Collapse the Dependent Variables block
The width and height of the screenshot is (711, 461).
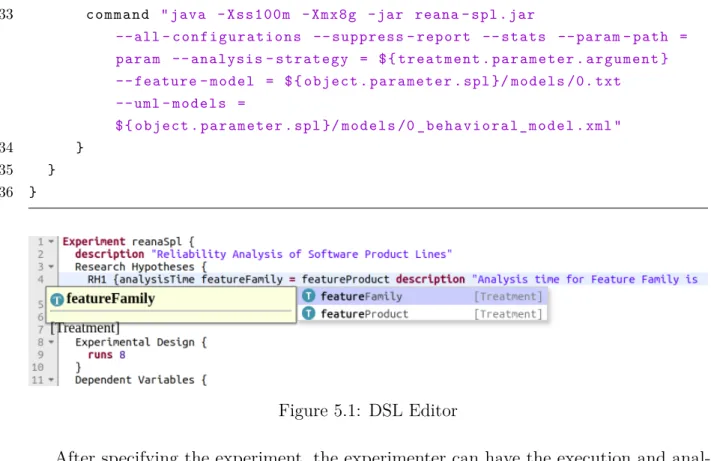point(51,380)
